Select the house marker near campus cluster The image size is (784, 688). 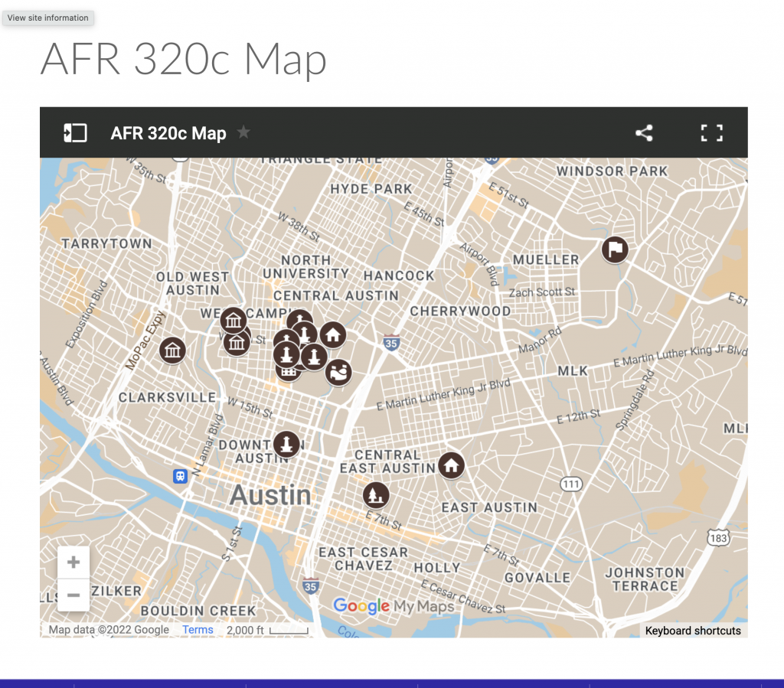pos(333,334)
